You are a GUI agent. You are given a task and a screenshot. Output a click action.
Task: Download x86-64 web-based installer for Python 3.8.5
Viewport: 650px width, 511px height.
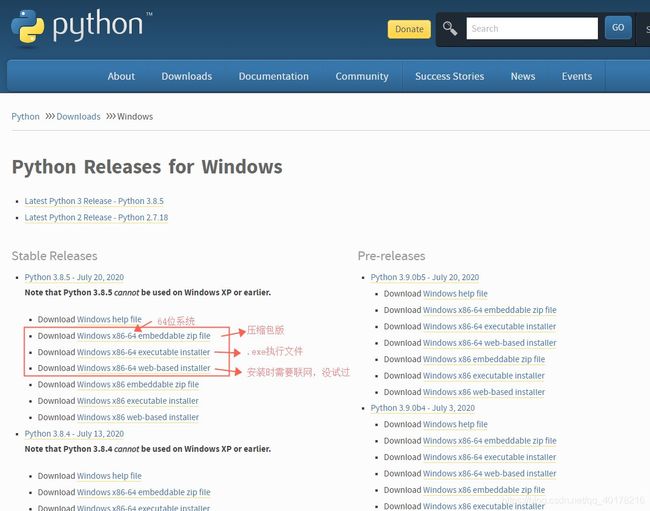[144, 368]
